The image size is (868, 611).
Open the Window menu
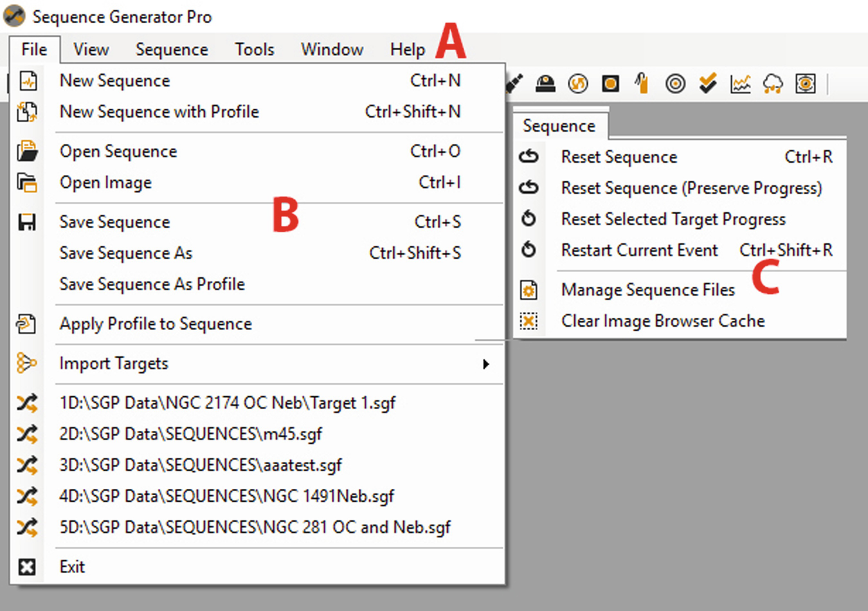point(332,50)
